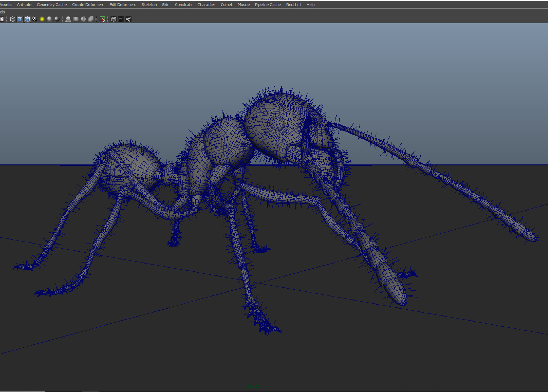
Task: Enable use all lights (yellow bulb icon)
Action: click(x=42, y=19)
